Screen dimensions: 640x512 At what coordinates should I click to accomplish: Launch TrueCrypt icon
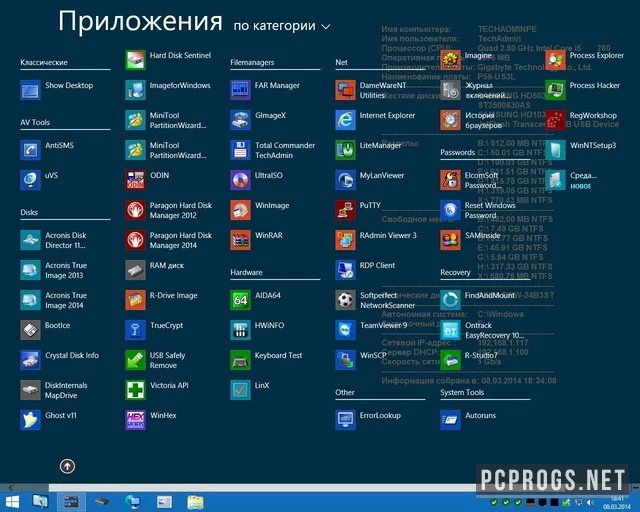pos(135,330)
